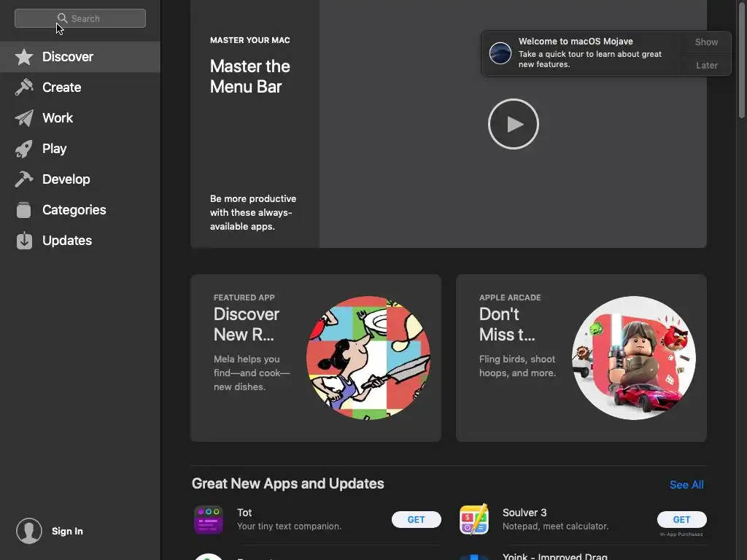747x560 pixels.
Task: Click the vertical scrollbar thumb
Action: coord(742,60)
